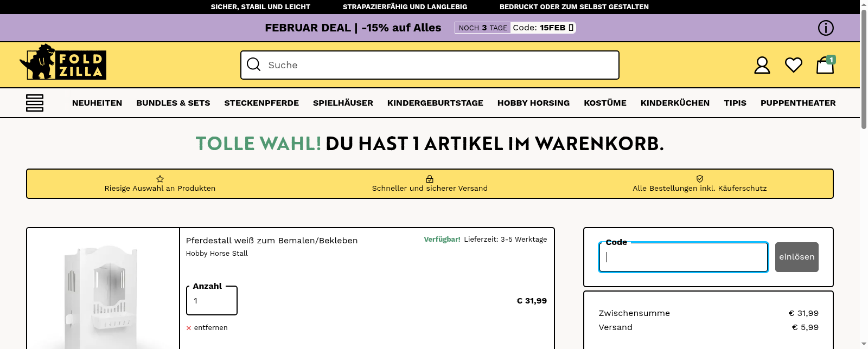Click the search magnifier icon
Image resolution: width=868 pixels, height=349 pixels.
[254, 64]
